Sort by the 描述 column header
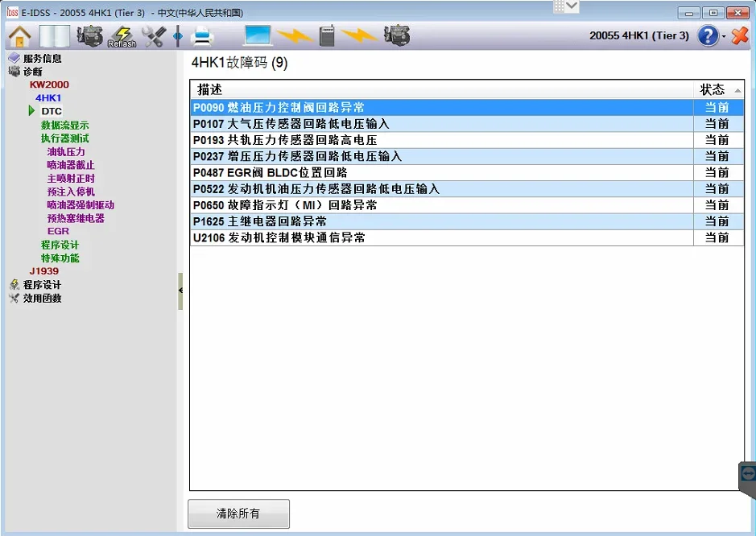Viewport: 756px width, 536px height. (442, 89)
